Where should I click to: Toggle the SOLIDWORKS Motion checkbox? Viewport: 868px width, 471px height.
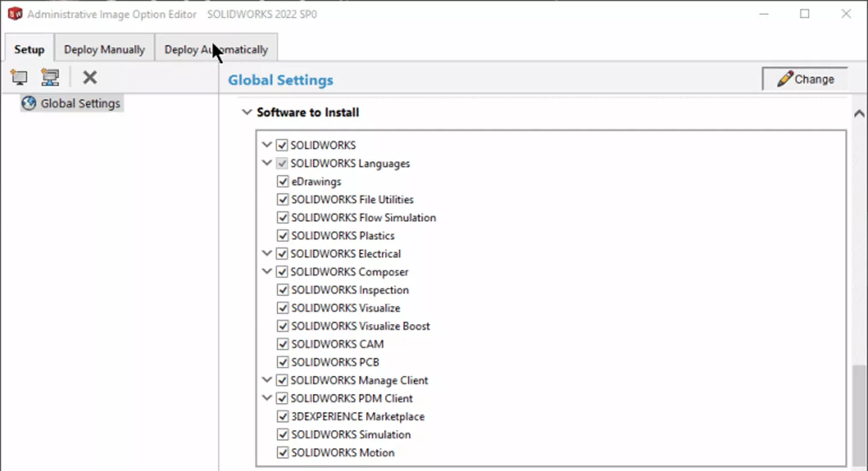coord(282,453)
